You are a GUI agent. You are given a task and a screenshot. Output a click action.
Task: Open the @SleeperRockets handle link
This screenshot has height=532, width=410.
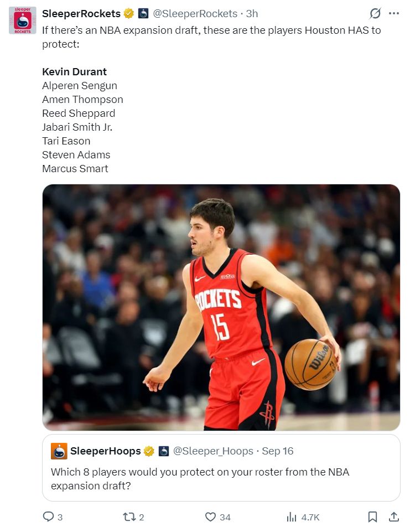195,14
